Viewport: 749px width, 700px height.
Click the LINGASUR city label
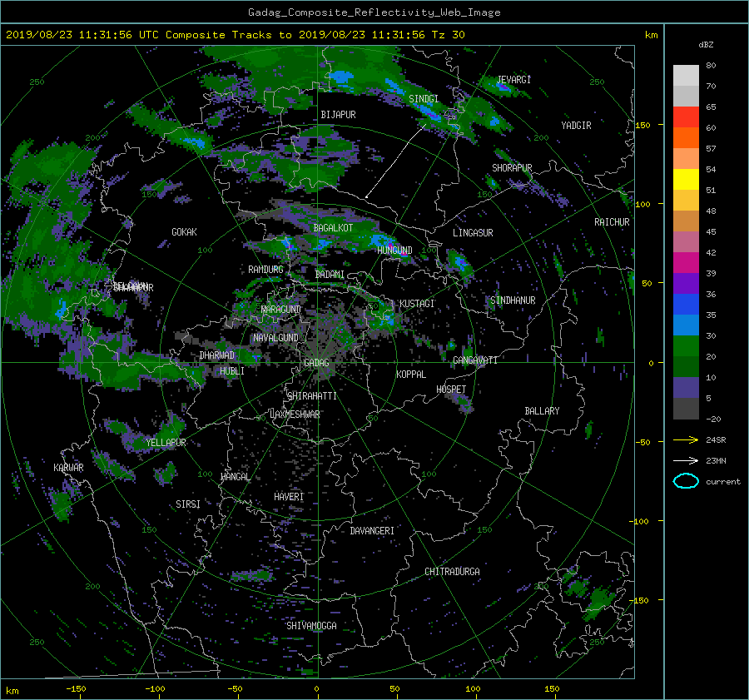coord(473,233)
